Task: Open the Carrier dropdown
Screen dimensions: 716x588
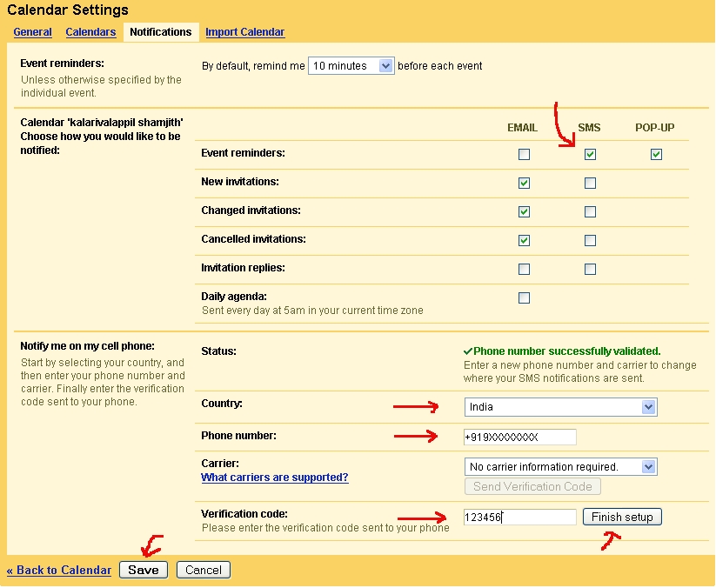Action: 561,466
